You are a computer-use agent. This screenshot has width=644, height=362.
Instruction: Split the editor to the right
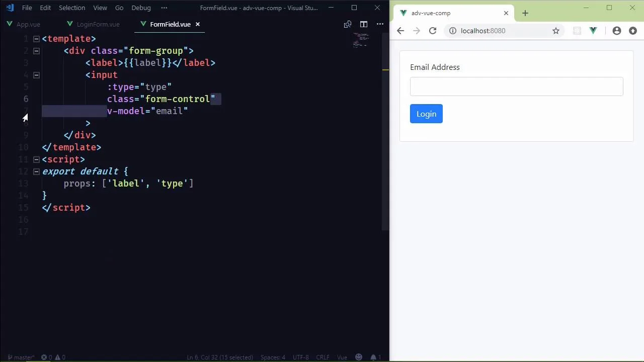[x=364, y=24]
